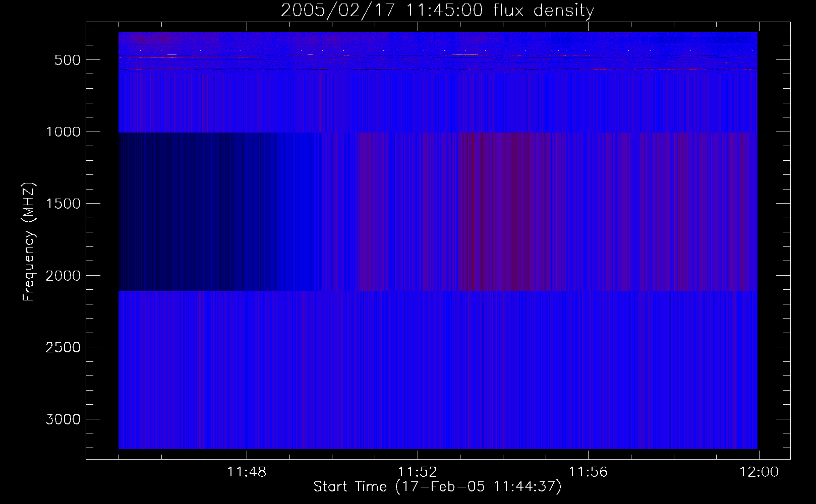Click the 'Start Time (17-Feb-05 11:44:37)' axis label
Screen dimensions: 816x504
pos(437,487)
